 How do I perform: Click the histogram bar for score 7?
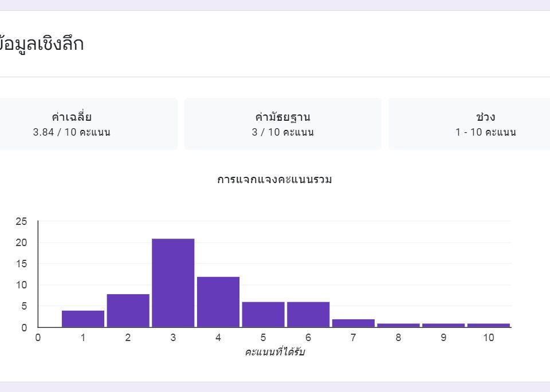(x=353, y=323)
